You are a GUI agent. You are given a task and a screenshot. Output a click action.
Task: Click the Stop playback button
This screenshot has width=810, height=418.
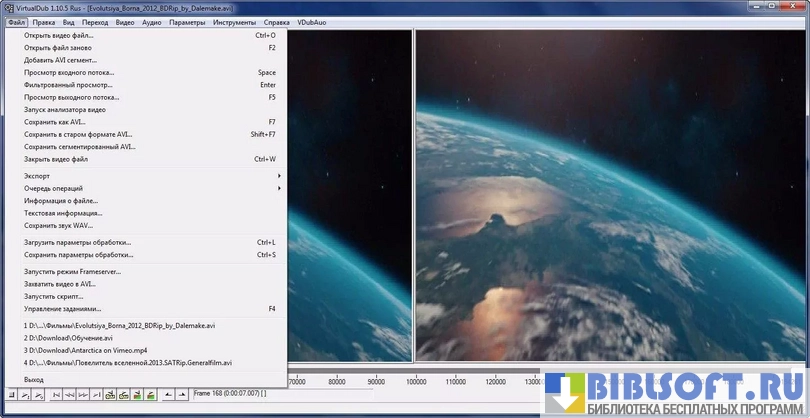tap(11, 395)
